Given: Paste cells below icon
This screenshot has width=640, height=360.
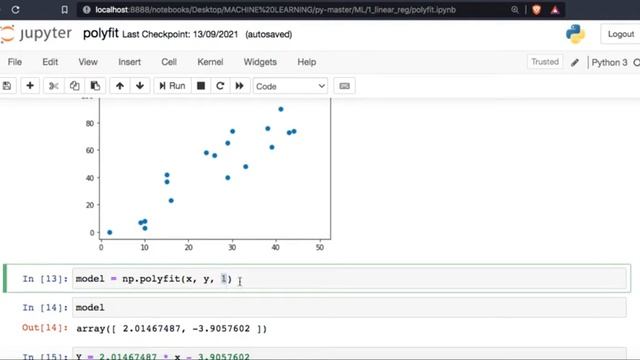Looking at the screenshot, I should (x=95, y=86).
